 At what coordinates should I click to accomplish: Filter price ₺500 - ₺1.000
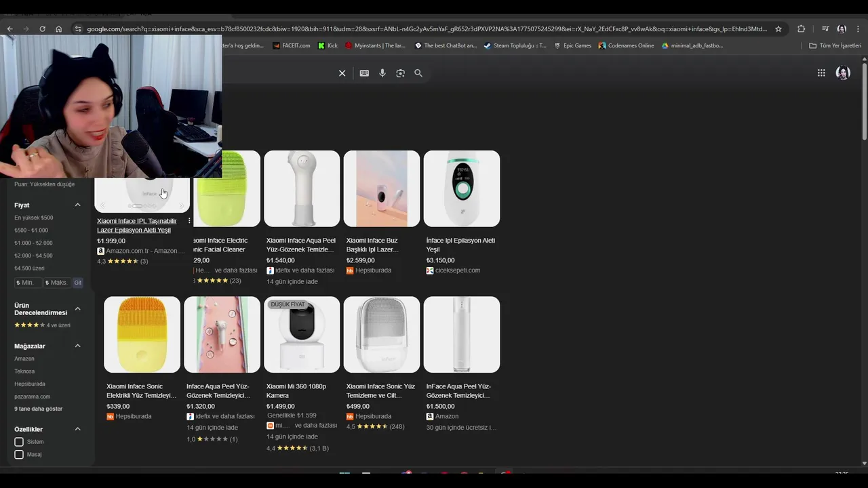(31, 230)
